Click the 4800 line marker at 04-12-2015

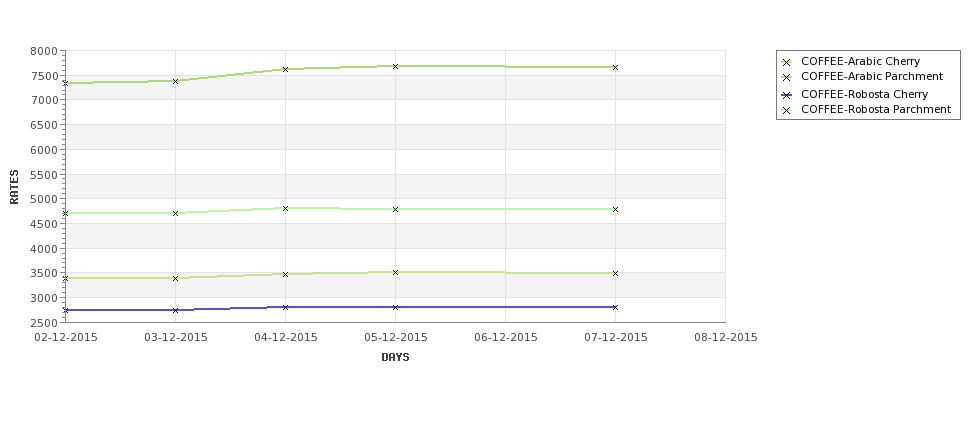click(285, 208)
